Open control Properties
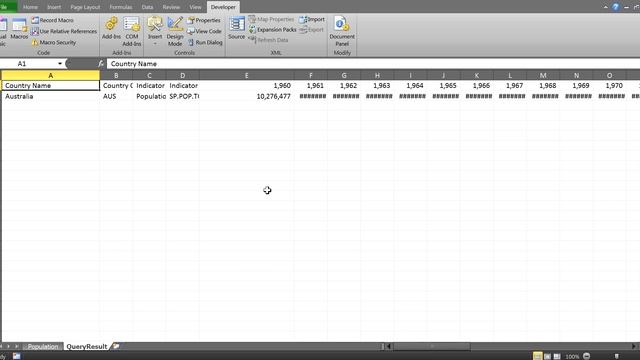 point(204,20)
